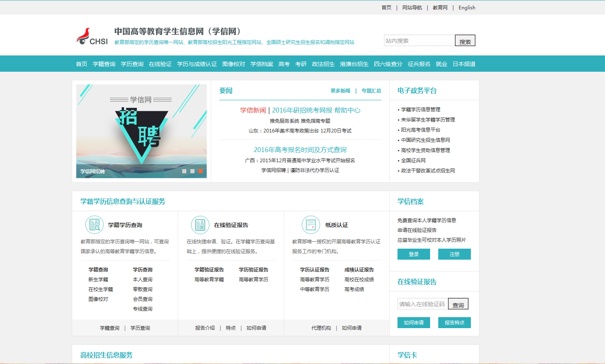This screenshot has width=605, height=364.
Task: Click the 查询 verification button
Action: (x=458, y=304)
